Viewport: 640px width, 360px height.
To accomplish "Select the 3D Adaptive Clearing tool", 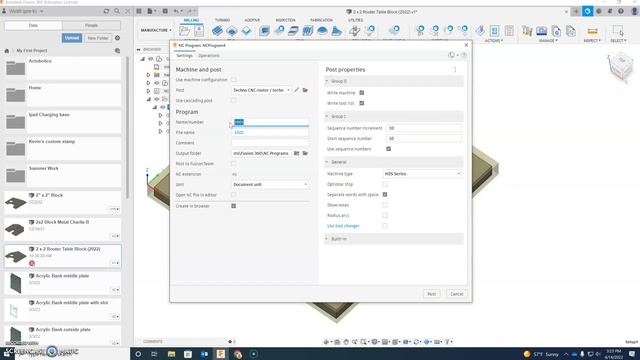I will pyautogui.click(x=264, y=31).
